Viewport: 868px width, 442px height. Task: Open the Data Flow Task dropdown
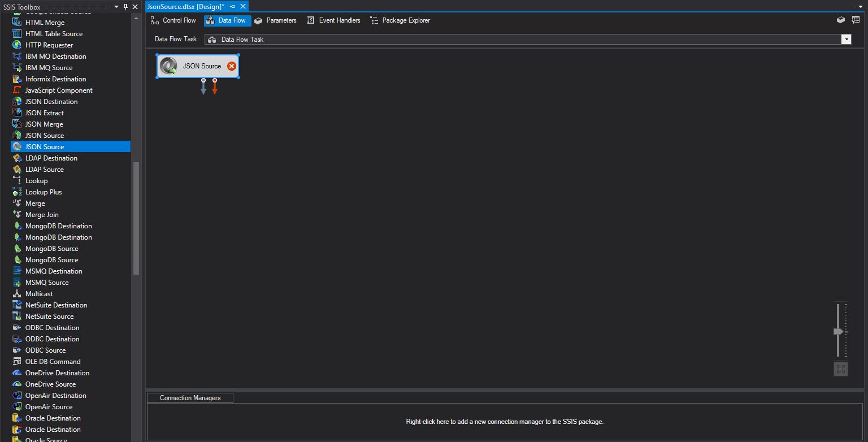click(x=846, y=40)
